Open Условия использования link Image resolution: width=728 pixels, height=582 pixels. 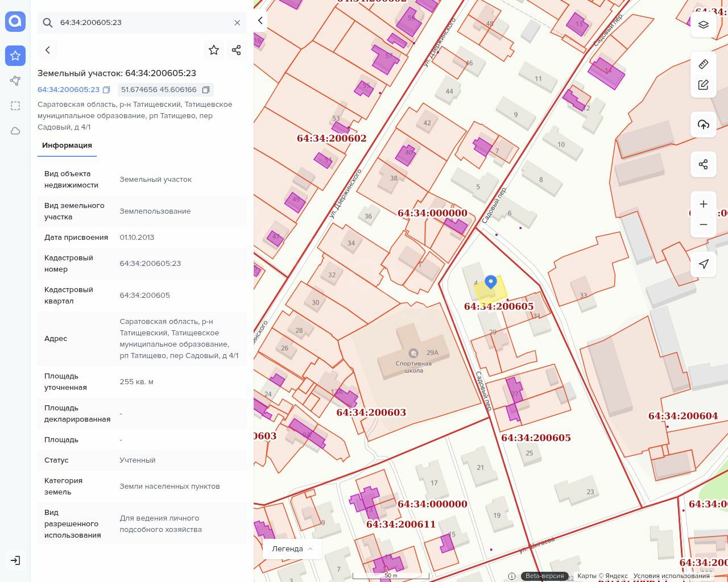[x=671, y=576]
